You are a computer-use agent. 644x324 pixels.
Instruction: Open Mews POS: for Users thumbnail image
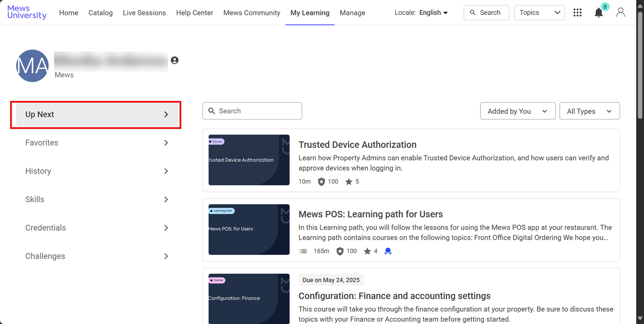click(249, 229)
